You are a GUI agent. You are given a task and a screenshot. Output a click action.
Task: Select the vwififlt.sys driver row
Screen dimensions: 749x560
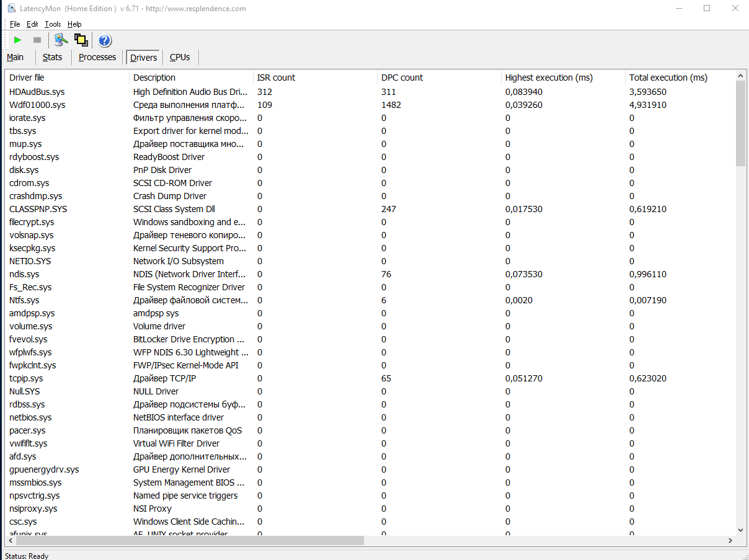[x=370, y=443]
